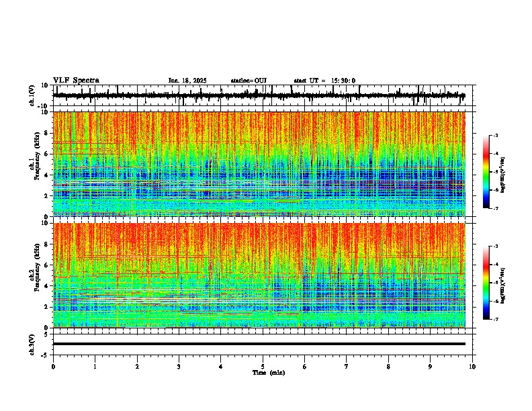This screenshot has width=532, height=411.
Task: Click time axis tick label "0"
Action: pyautogui.click(x=53, y=367)
